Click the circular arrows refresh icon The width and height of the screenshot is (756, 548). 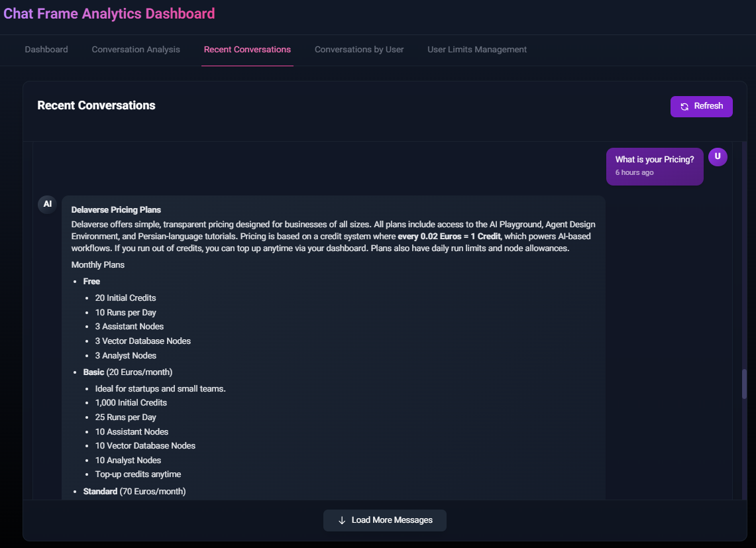click(x=685, y=107)
